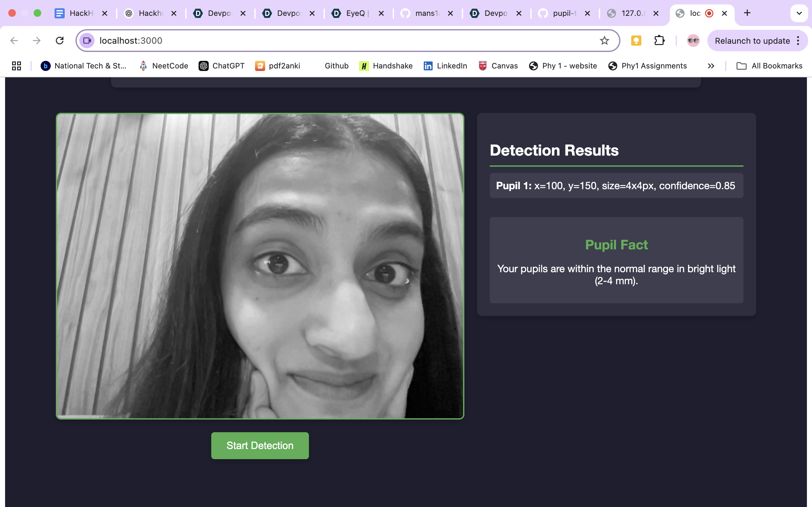Click the camera access icon in address bar
Screen dimensions: 812x507
point(87,41)
